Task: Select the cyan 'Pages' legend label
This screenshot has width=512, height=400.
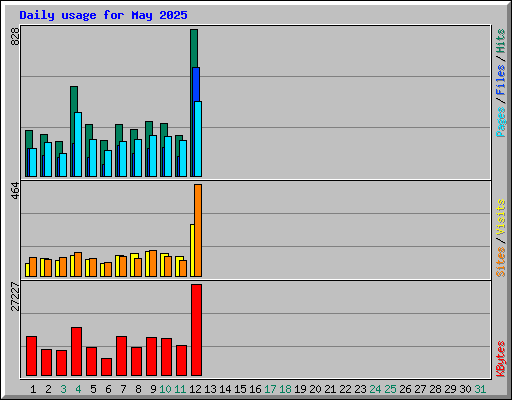Action: coord(500,122)
